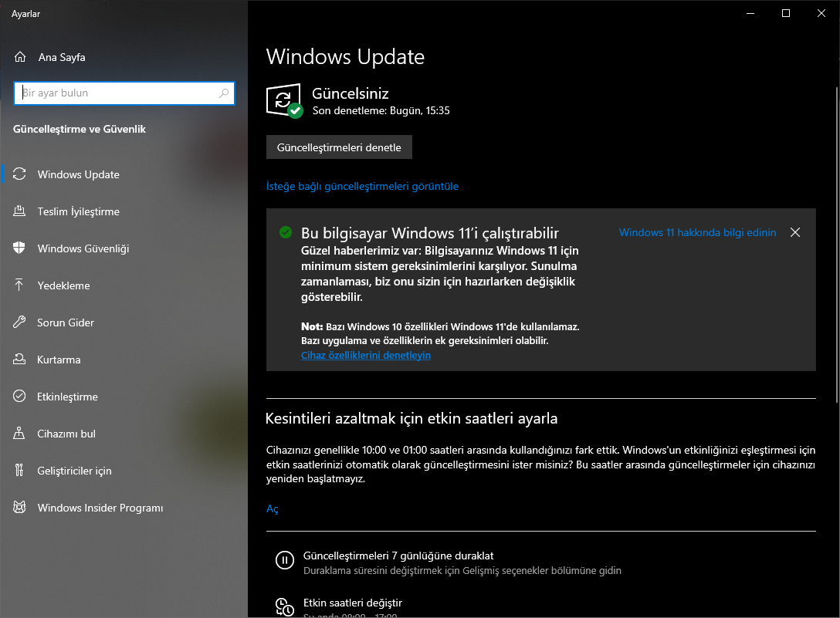Click the Bu bilgisayar Windows 11'i çalıştırabilir heading
The width and height of the screenshot is (840, 618).
click(x=429, y=233)
